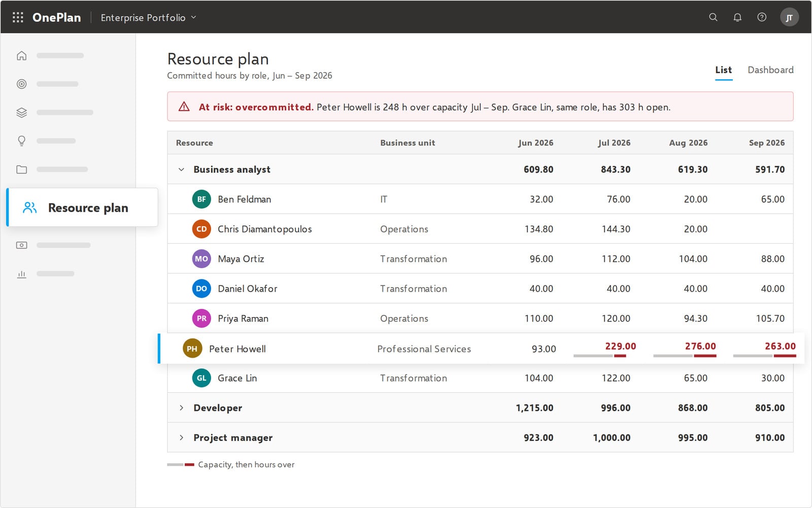Open the Enterprise Portfolio dropdown
812x508 pixels.
point(148,17)
